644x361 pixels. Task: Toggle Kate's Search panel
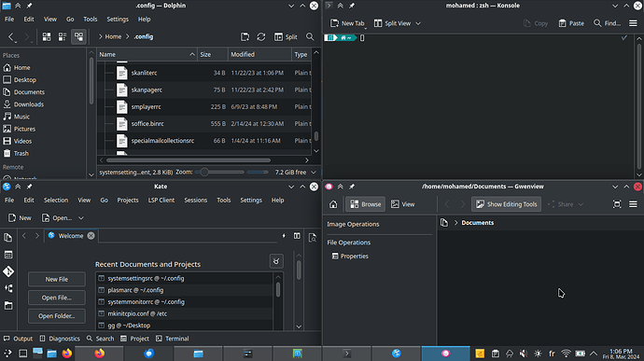click(100, 339)
